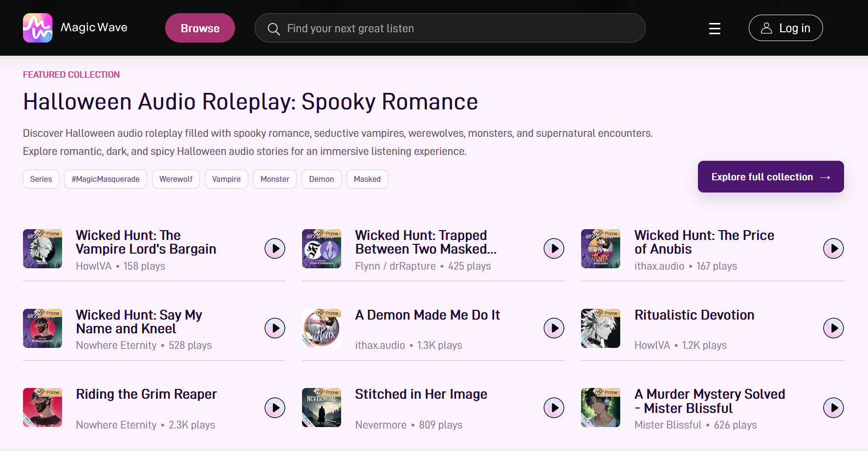This screenshot has width=868, height=451.
Task: Click creator name Nevermore
Action: point(381,425)
